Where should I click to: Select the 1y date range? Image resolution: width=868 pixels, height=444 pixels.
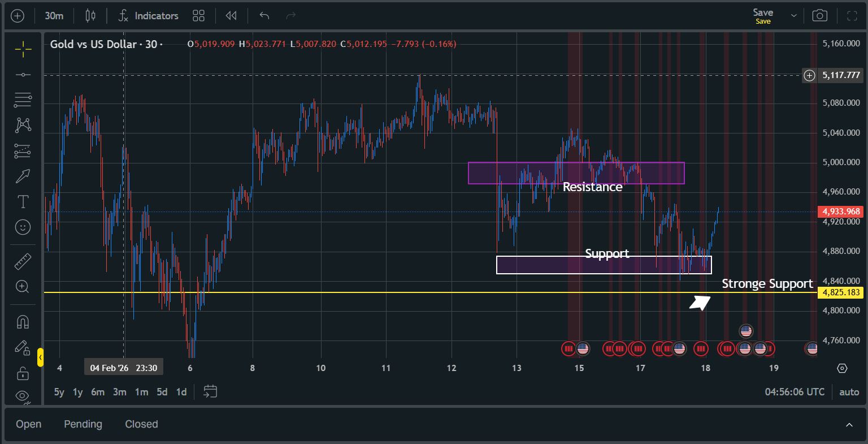78,392
